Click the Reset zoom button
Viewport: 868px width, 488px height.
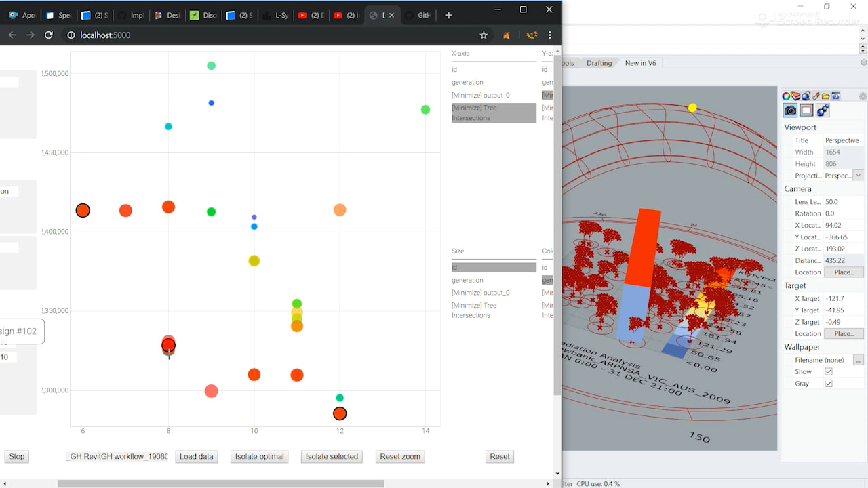400,457
